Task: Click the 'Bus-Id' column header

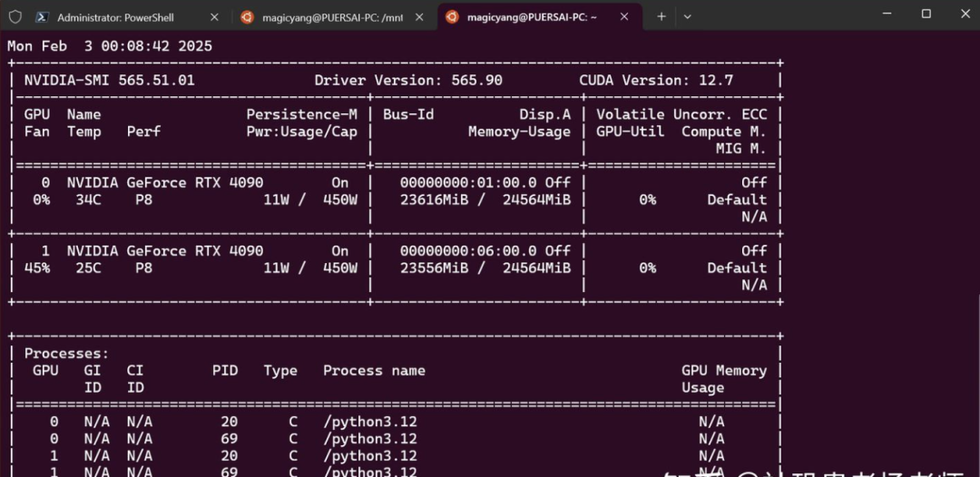Action: coord(408,115)
